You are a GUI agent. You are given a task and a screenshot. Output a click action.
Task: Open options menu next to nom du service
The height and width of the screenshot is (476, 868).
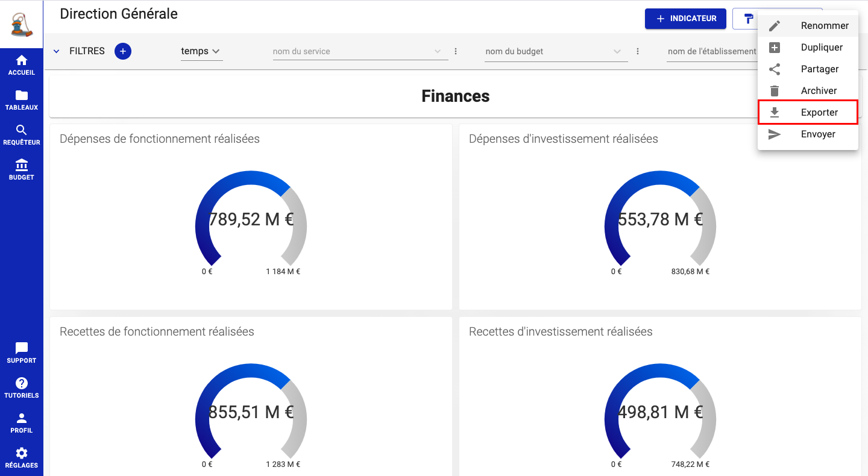pyautogui.click(x=456, y=52)
